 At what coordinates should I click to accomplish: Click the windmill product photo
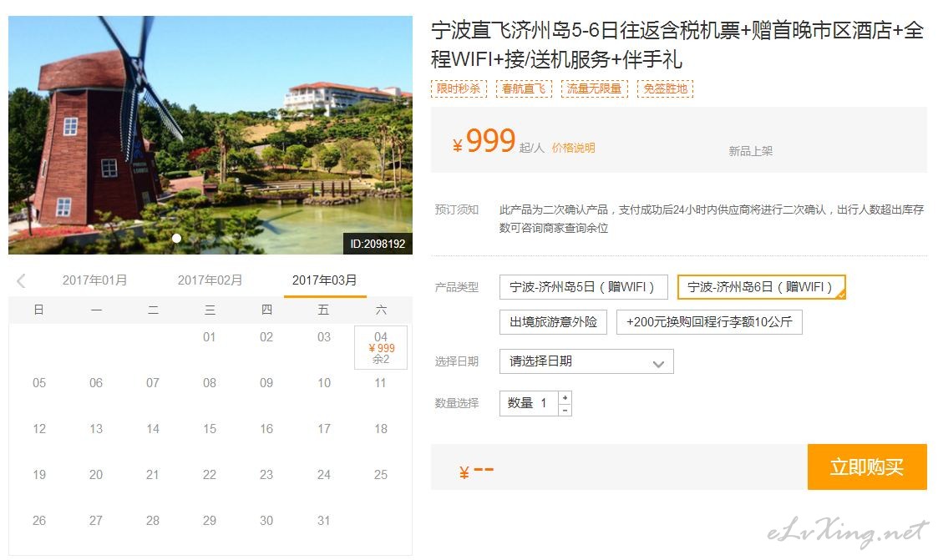coord(210,135)
